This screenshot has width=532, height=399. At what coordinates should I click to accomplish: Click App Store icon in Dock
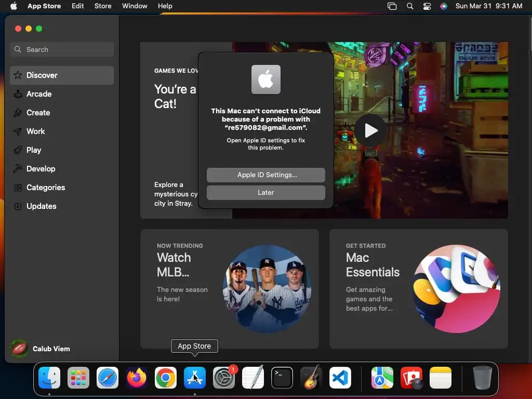195,378
